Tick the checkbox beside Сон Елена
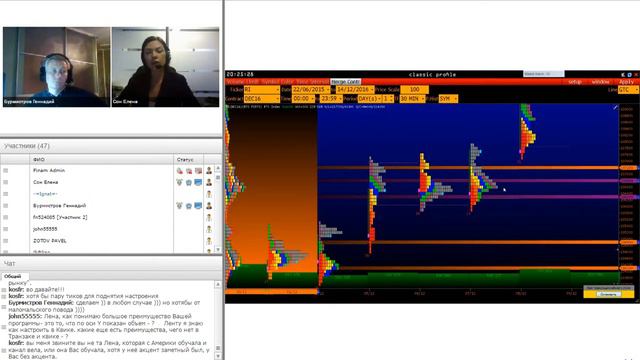The width and height of the screenshot is (640, 360). 5,182
